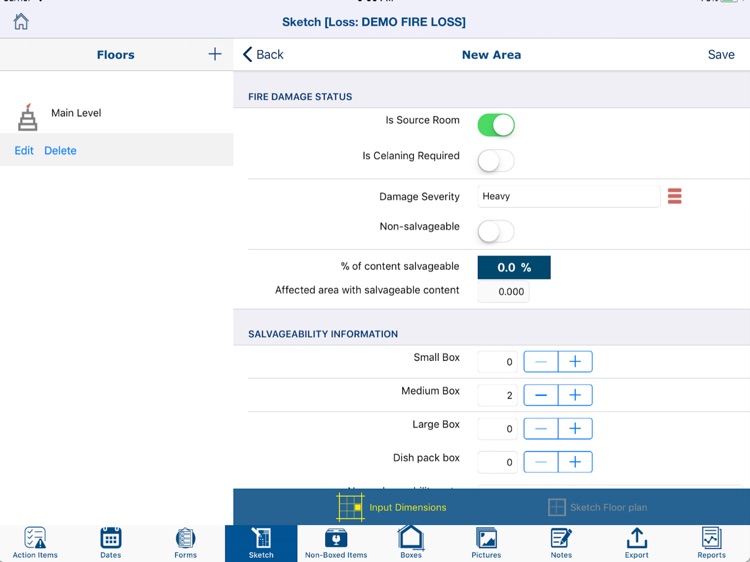
Task: Tap Salvageability Information header
Action: click(x=323, y=334)
